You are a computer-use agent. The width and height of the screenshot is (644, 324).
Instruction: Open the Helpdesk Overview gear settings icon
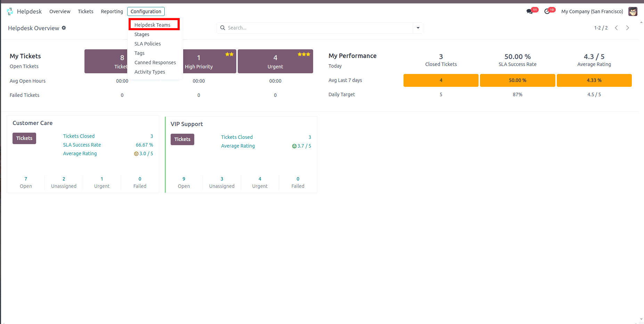tap(64, 28)
